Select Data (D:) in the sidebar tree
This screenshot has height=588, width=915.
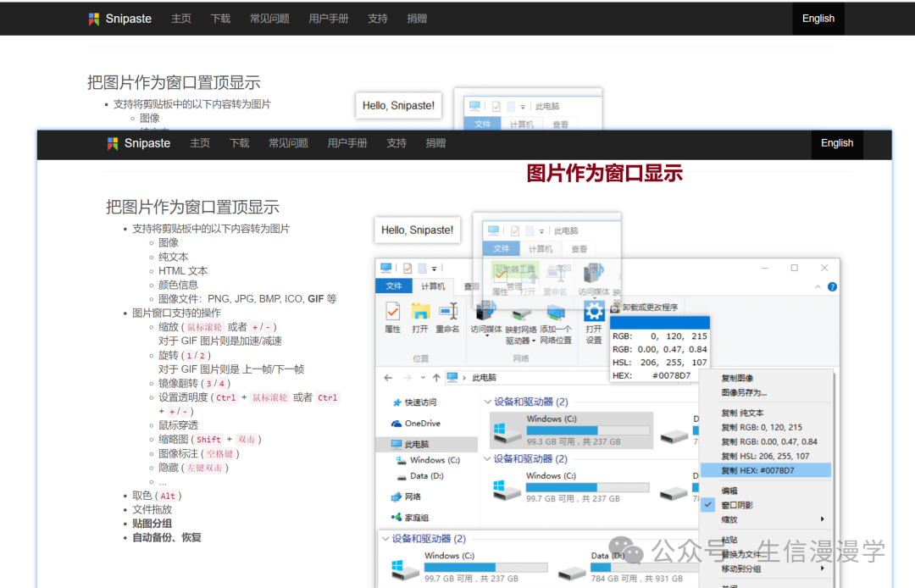pyautogui.click(x=420, y=476)
